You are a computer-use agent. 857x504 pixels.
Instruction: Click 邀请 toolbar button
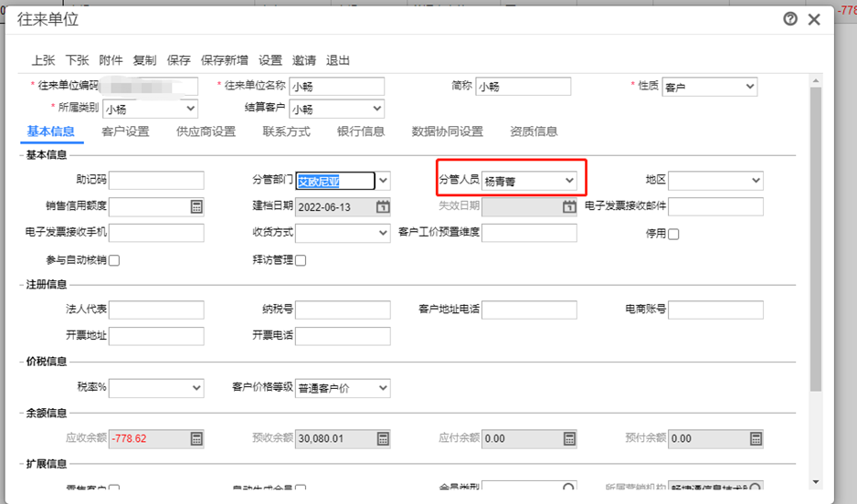(304, 60)
